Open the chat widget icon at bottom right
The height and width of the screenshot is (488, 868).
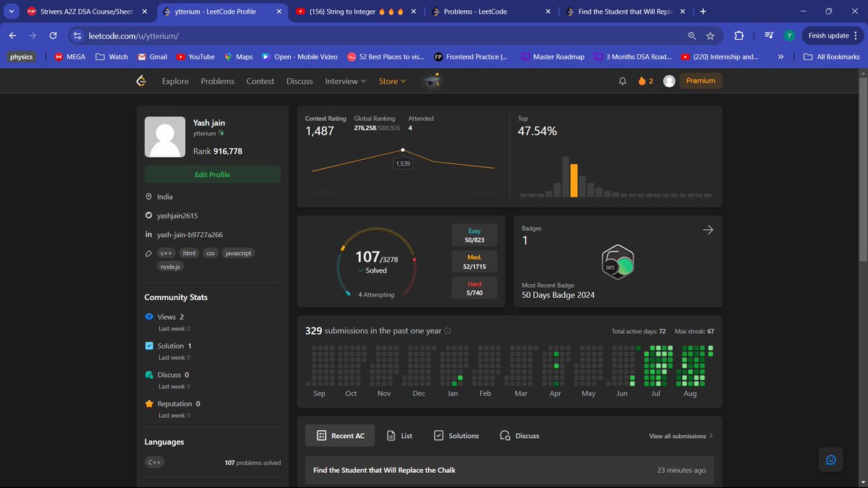click(830, 459)
